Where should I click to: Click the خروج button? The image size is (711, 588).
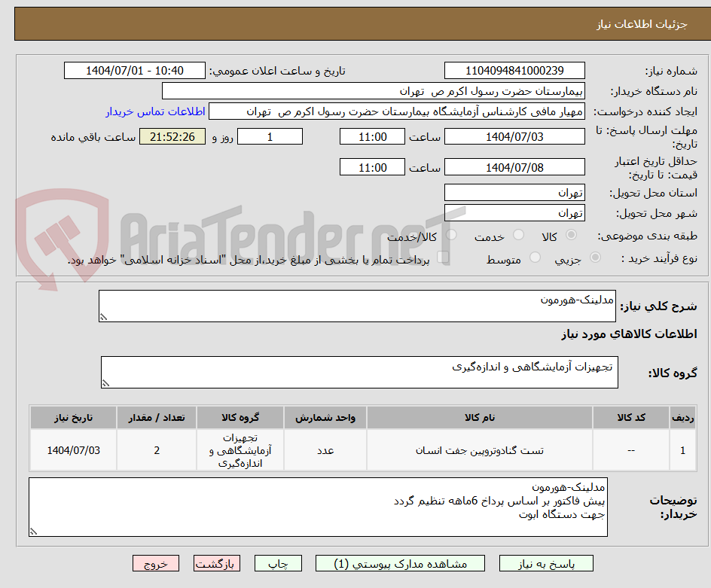point(156,563)
